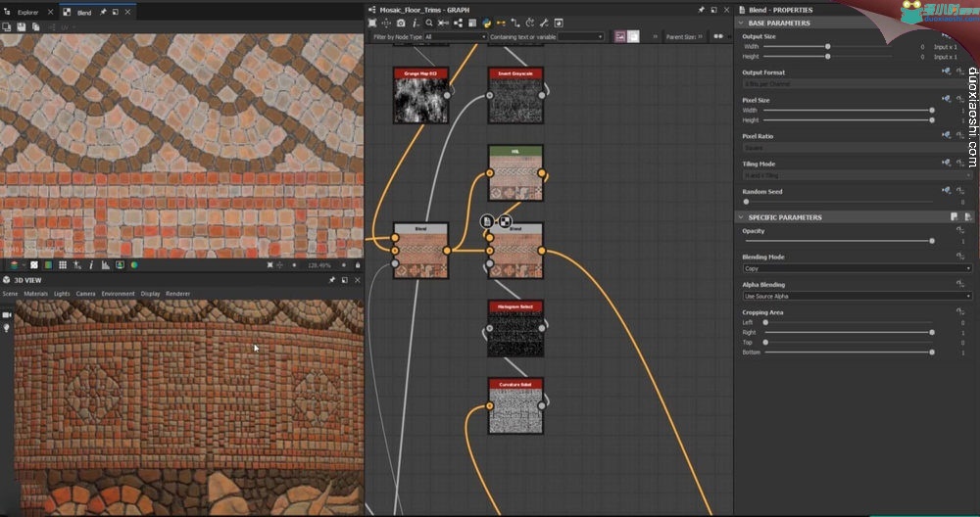Open the Camera menu in 3D view
Image resolution: width=980 pixels, height=517 pixels.
pyautogui.click(x=85, y=294)
